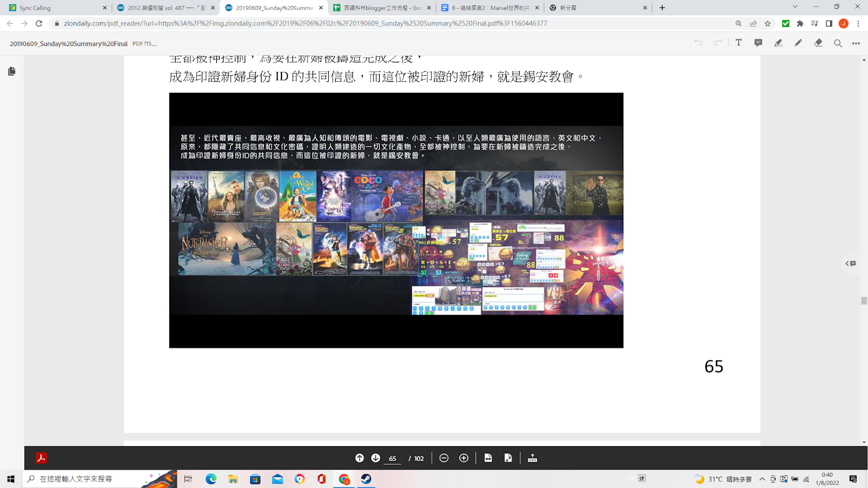Zoom in with the plus button
This screenshot has height=488, width=868.
464,458
